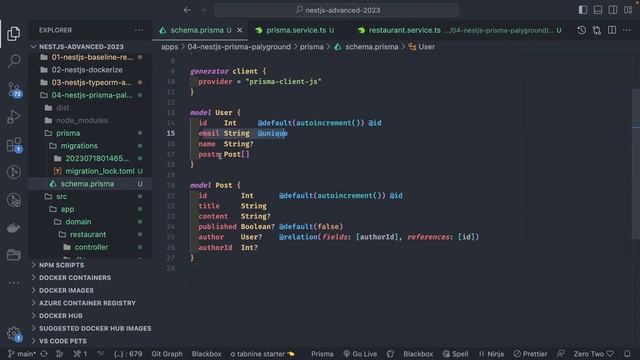
Task: Click 04-nestjs-prisma-palyground breadcrumb segment
Action: [x=239, y=47]
